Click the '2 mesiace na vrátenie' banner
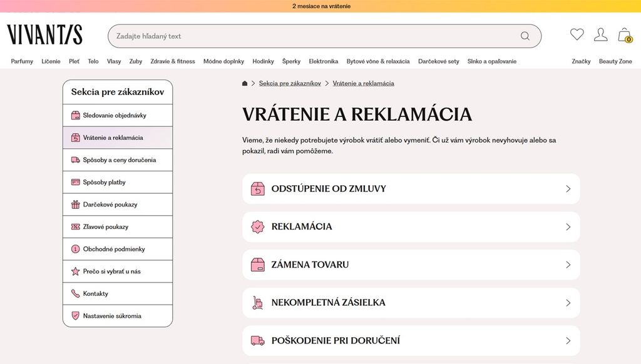Viewport: 641px width, 364px height. point(321,6)
